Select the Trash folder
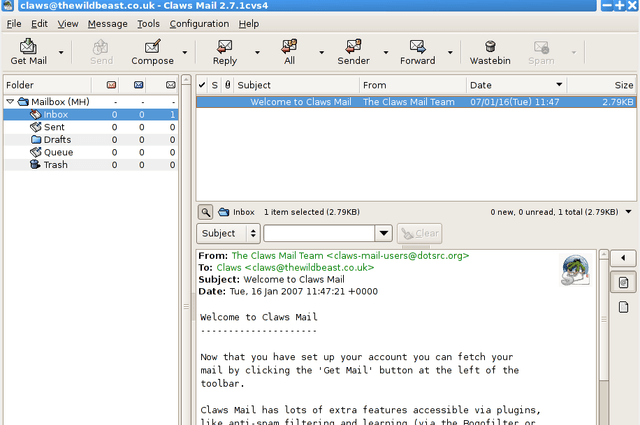The width and height of the screenshot is (640, 425). point(91,165)
